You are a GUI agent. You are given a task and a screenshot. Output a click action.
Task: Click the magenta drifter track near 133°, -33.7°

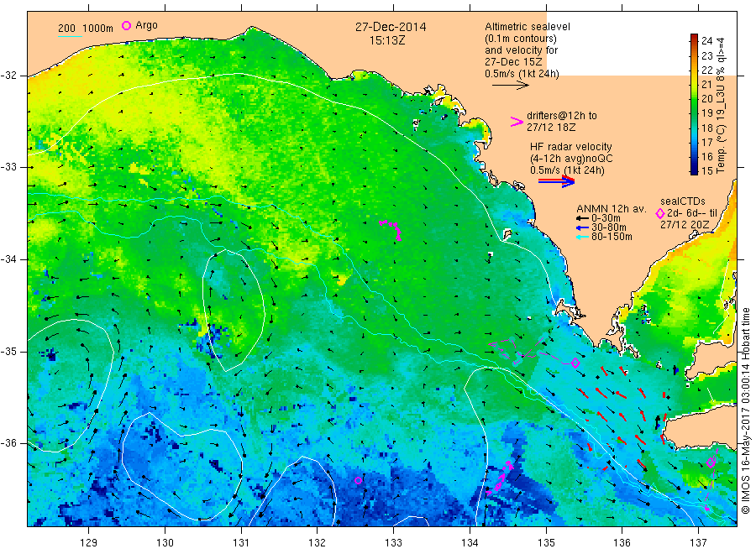tap(391, 228)
